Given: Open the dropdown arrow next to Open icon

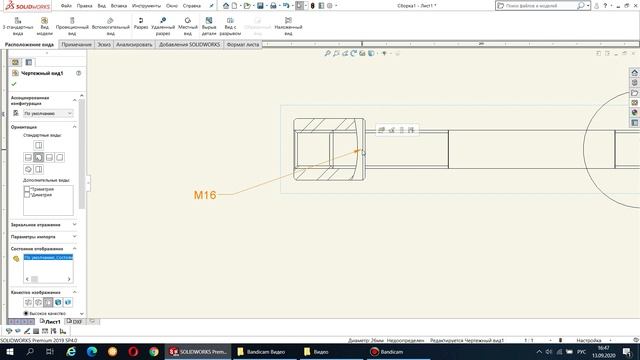Looking at the screenshot, I should [253, 6].
